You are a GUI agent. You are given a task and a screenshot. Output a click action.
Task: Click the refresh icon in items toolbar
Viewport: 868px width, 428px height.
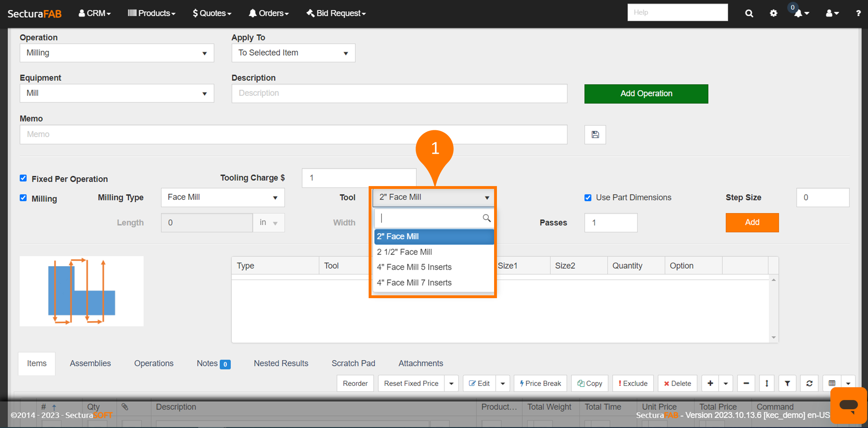[x=809, y=384]
